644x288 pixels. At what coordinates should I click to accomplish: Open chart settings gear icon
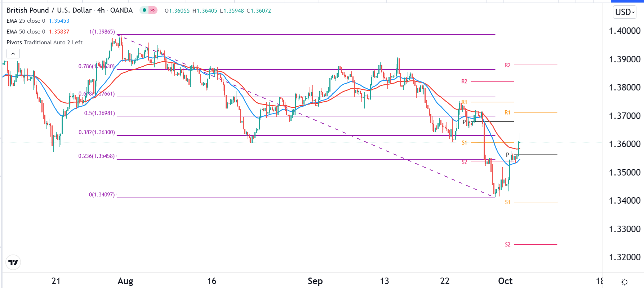pyautogui.click(x=625, y=282)
